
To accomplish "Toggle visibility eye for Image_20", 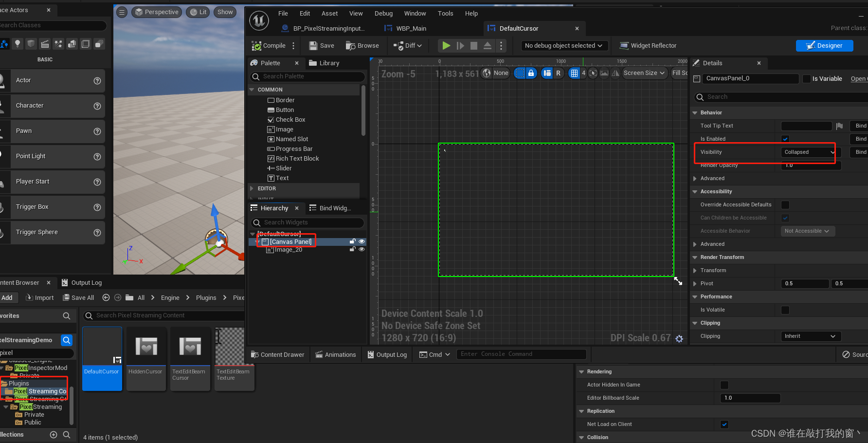I will pos(362,250).
